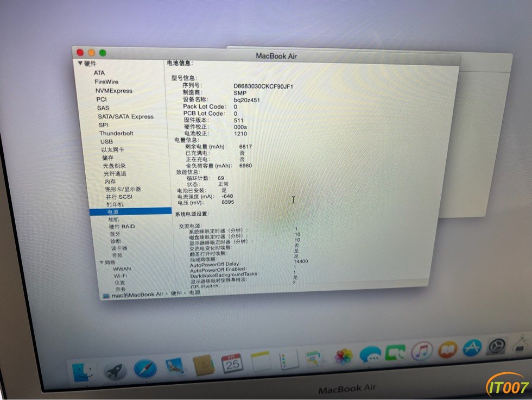Viewport: 532px width, 400px height.
Task: Select NVMExpress in the sidebar
Action: (x=113, y=91)
